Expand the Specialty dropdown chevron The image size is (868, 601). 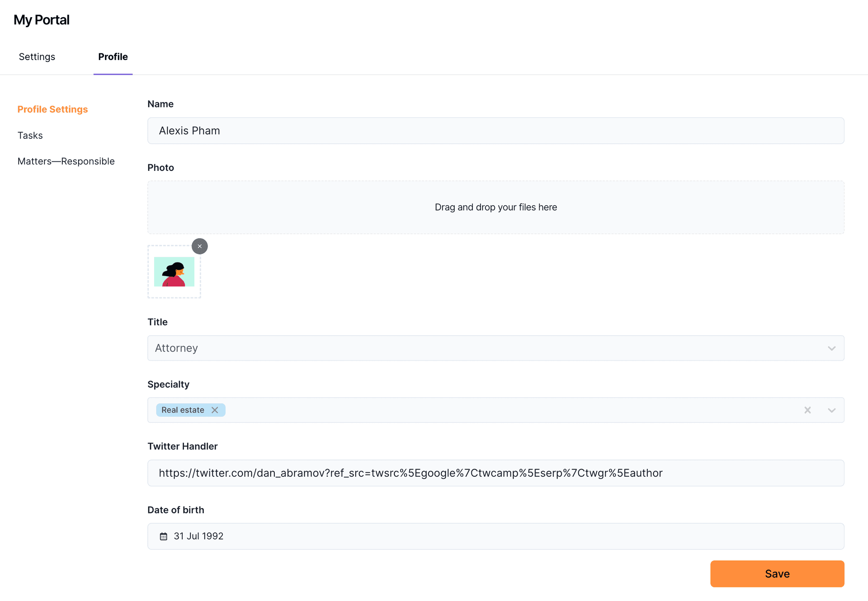(x=831, y=410)
